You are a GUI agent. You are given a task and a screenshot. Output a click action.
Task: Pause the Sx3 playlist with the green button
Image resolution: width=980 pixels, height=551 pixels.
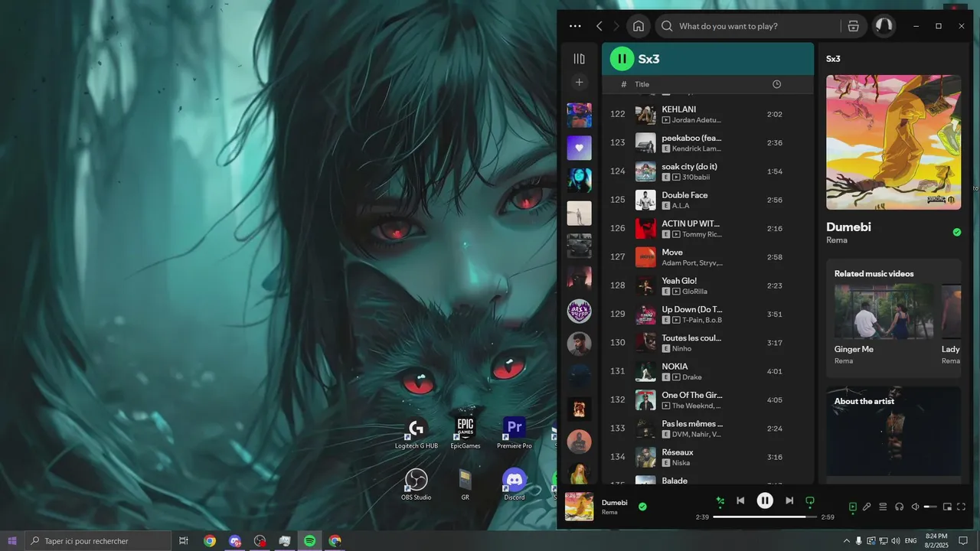tap(622, 58)
